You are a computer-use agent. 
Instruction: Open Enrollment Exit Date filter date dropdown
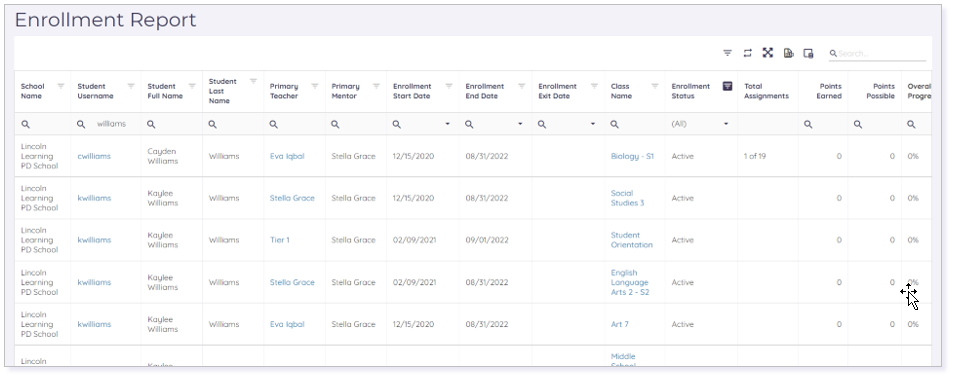593,124
